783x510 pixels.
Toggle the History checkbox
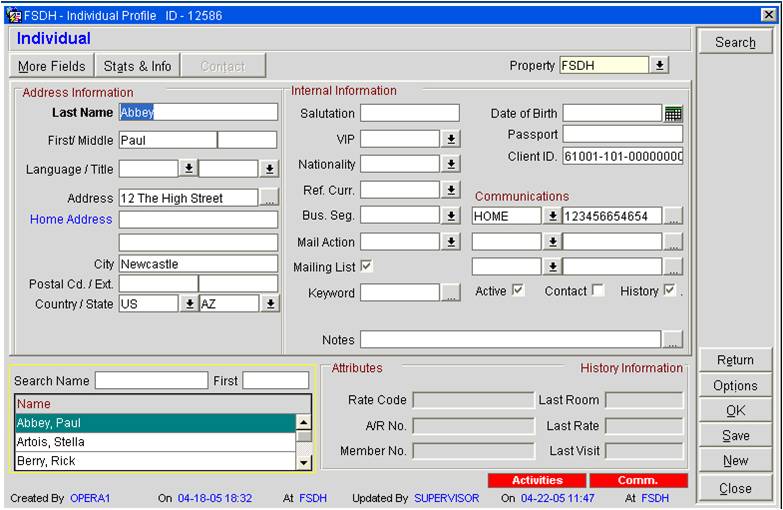coord(670,290)
